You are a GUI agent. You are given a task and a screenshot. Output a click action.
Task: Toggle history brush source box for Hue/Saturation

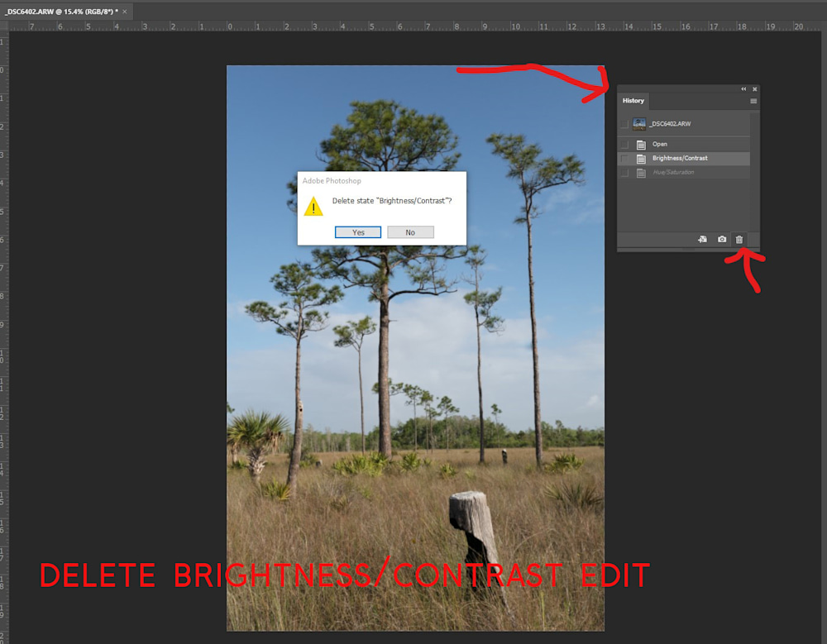[x=624, y=173]
